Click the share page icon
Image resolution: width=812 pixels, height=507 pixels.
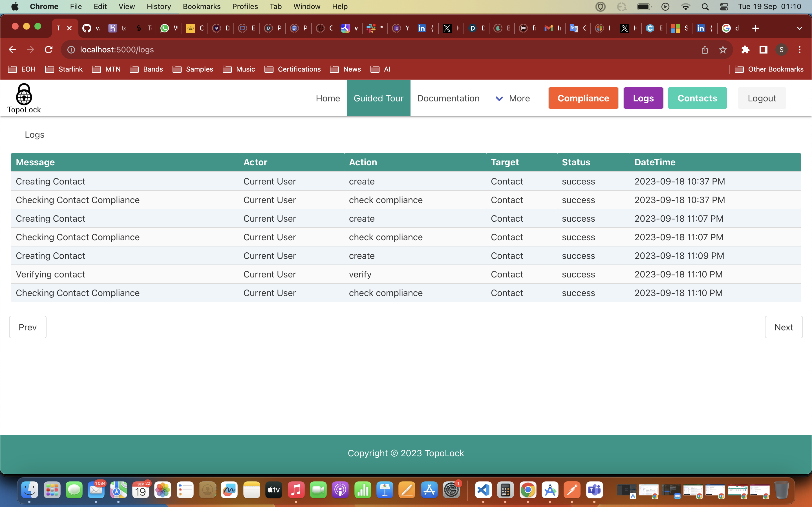(x=705, y=50)
